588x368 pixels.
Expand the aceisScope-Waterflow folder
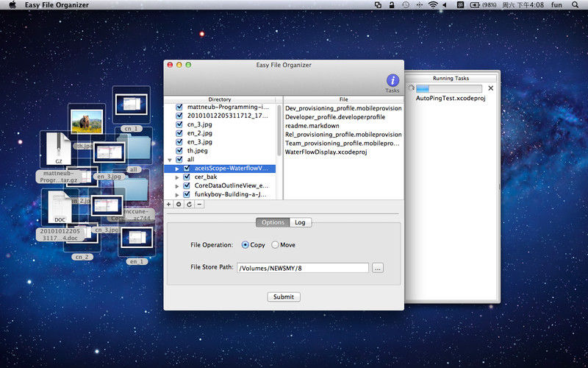177,169
